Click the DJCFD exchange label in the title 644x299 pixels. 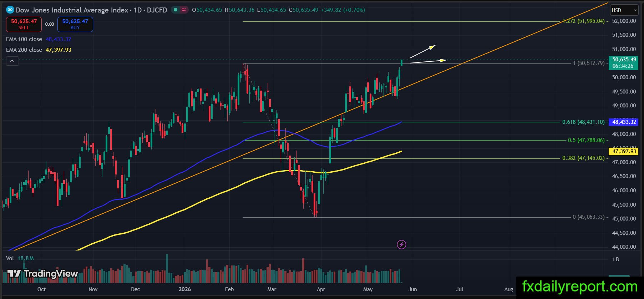tap(157, 10)
